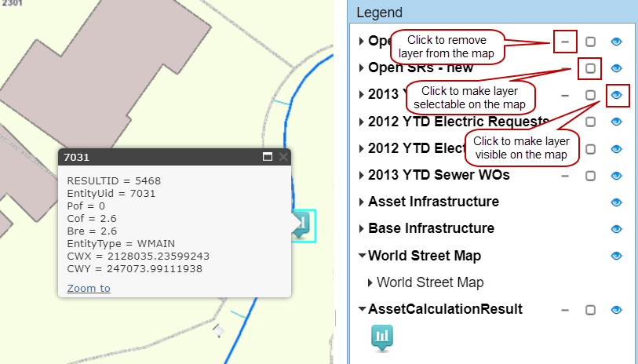638x364 pixels.
Task: Collapse the bold World Street Map group
Action: pos(362,256)
